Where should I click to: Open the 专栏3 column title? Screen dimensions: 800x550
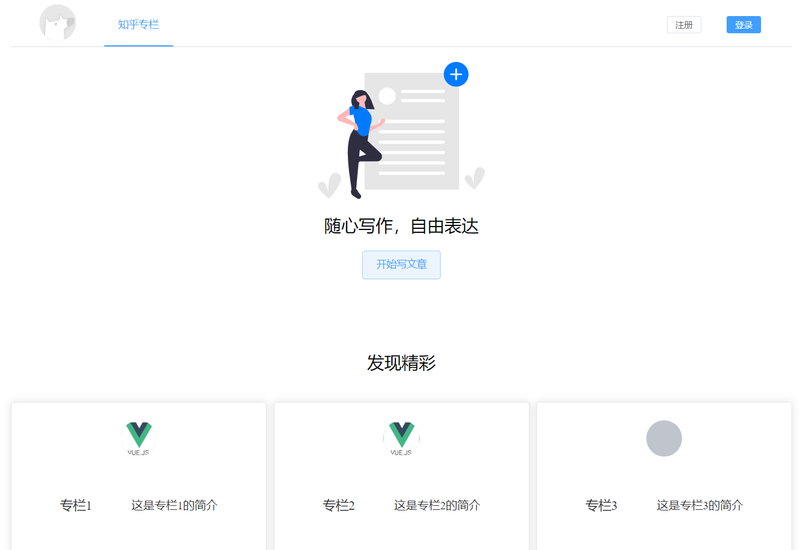[x=601, y=505]
